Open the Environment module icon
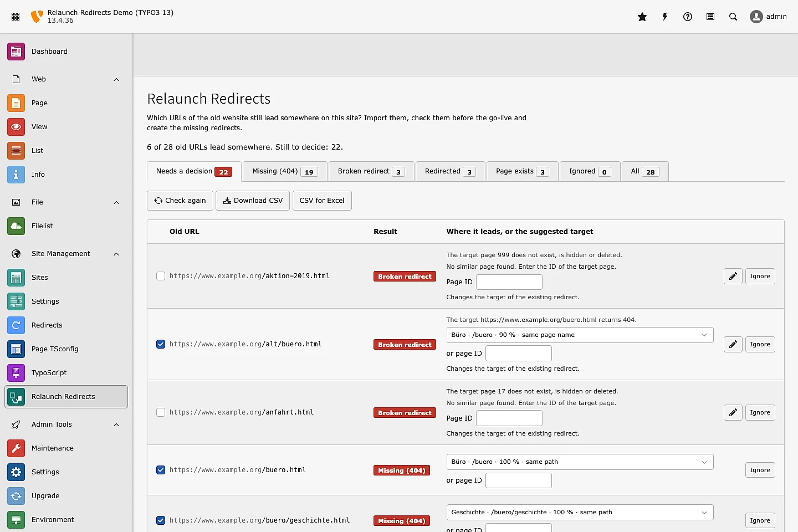 16,520
